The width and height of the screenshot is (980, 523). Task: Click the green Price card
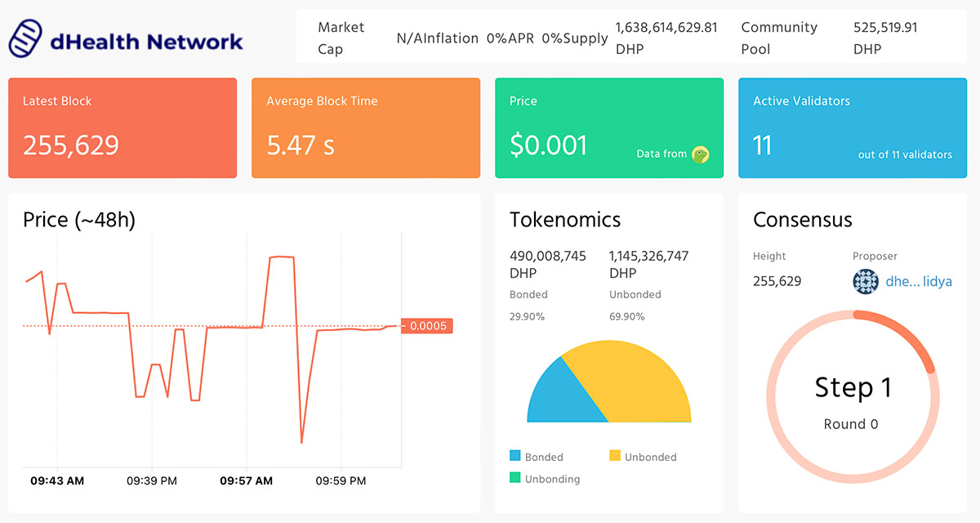pos(609,128)
